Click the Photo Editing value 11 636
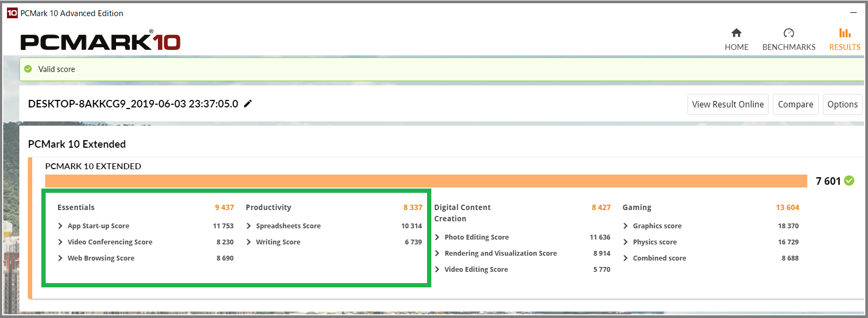The height and width of the screenshot is (318, 868). (600, 237)
